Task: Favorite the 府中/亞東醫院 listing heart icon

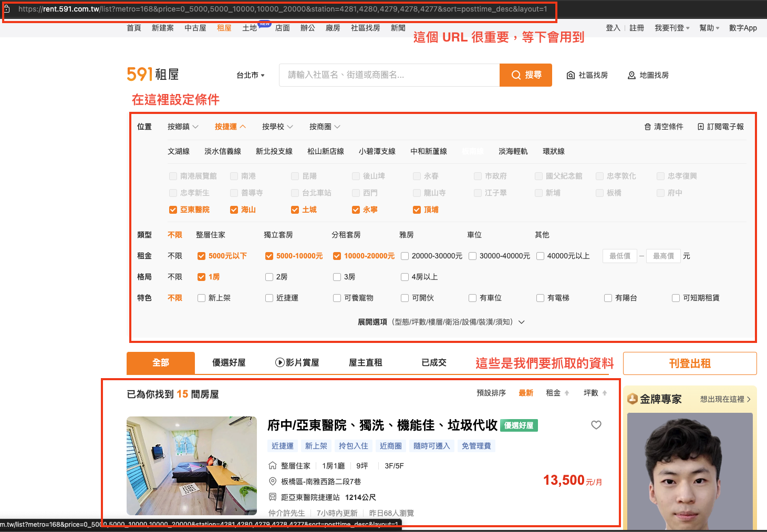Action: click(596, 425)
